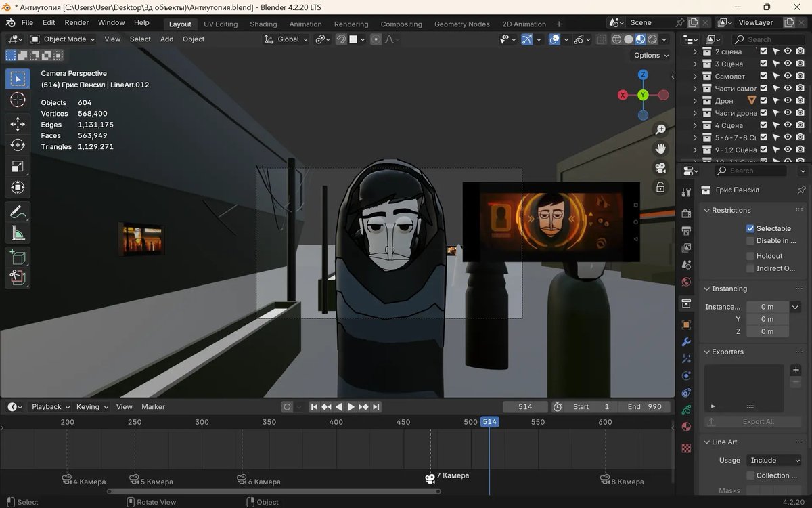This screenshot has height=508, width=812.
Task: Open the Marker menu in timeline
Action: 153,407
